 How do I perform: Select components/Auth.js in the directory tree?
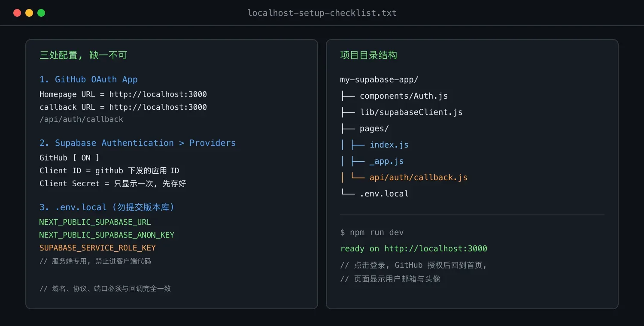404,96
